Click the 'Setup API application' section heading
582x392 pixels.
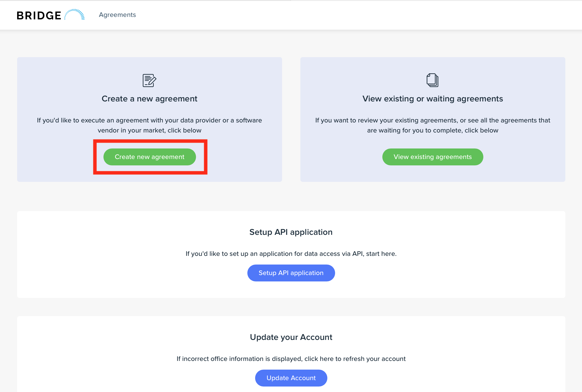point(291,232)
